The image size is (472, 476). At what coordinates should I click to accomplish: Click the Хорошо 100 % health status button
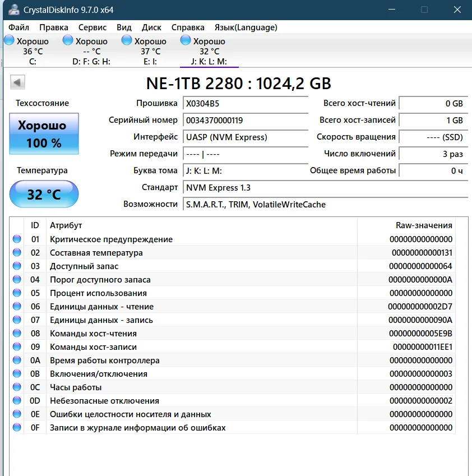(x=44, y=134)
